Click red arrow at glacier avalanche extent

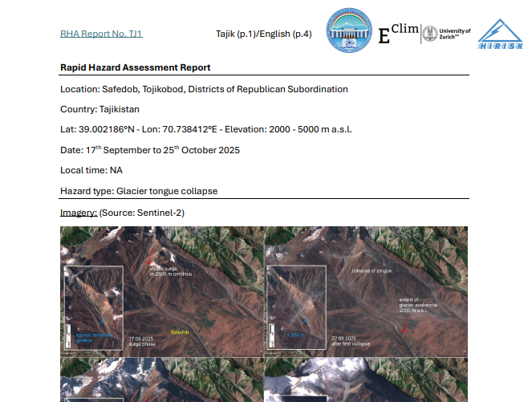click(404, 328)
